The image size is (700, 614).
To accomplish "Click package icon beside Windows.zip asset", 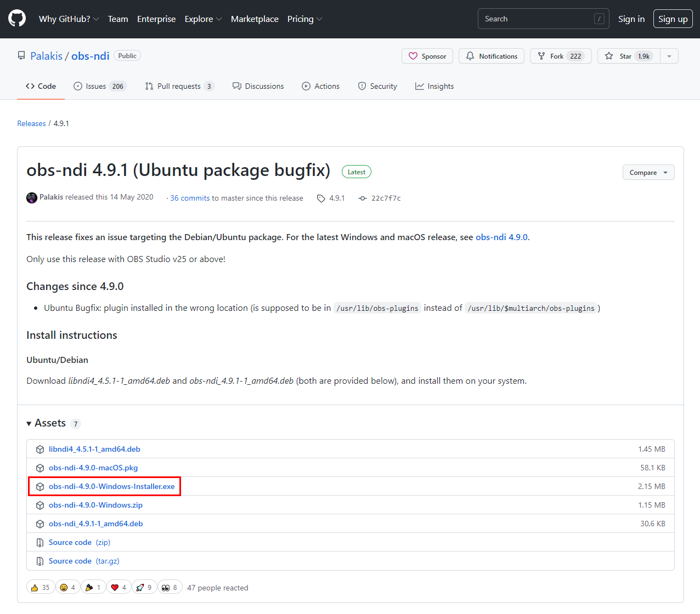I will (40, 505).
